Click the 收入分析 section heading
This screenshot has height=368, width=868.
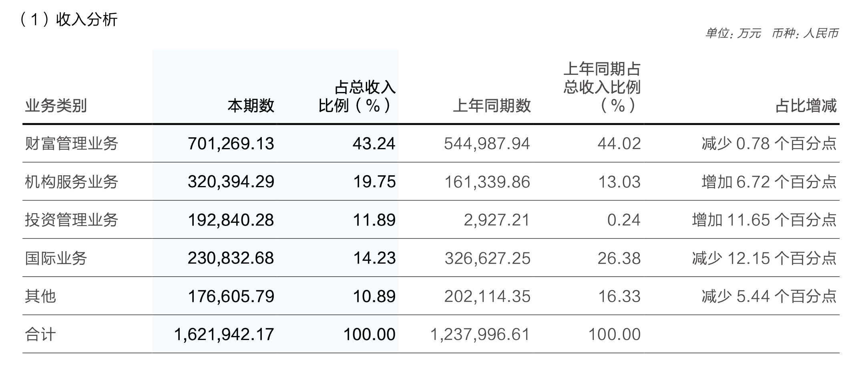(69, 20)
